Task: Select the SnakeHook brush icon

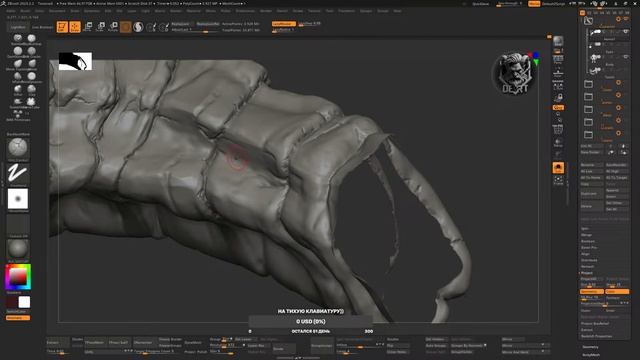Action: click(x=18, y=102)
